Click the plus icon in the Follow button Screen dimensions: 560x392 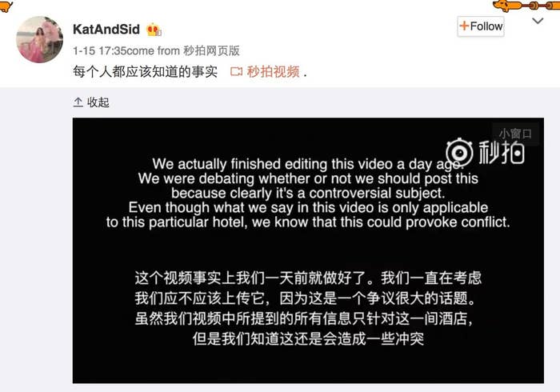pos(464,26)
